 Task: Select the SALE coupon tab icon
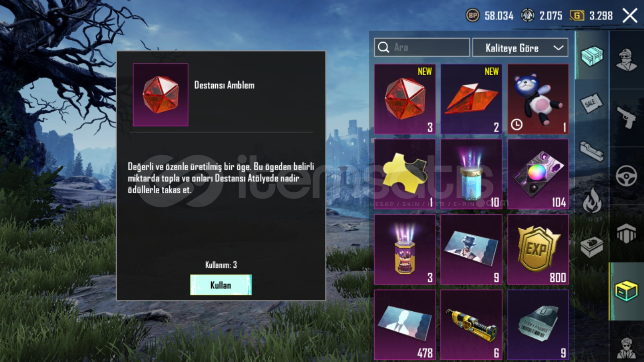click(592, 103)
